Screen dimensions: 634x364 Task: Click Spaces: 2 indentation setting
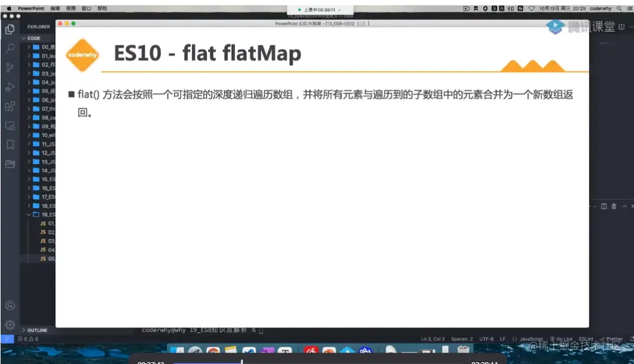[462, 339]
